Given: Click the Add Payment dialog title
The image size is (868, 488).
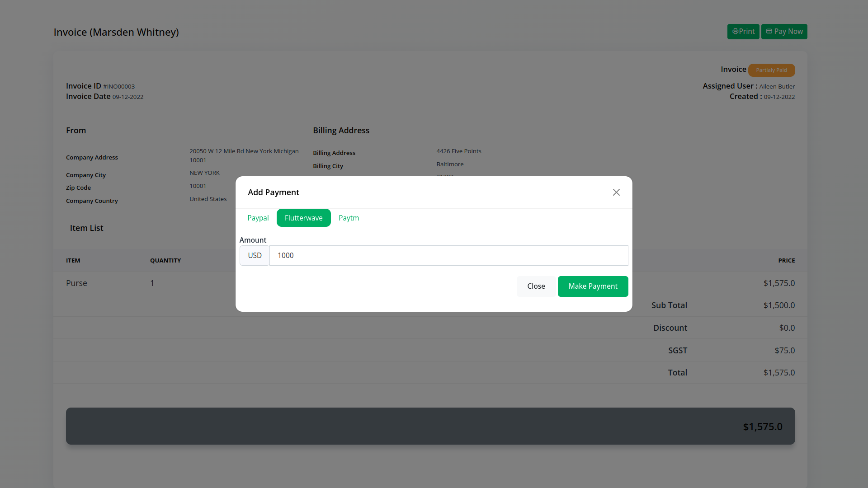Looking at the screenshot, I should [274, 192].
